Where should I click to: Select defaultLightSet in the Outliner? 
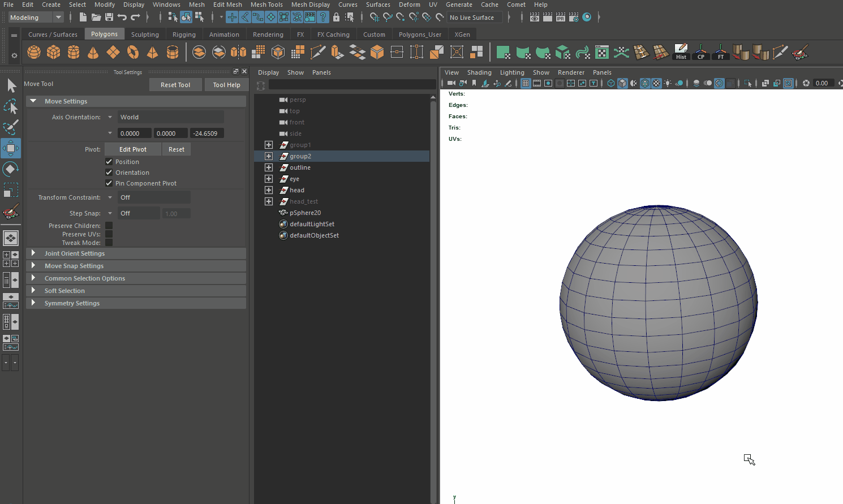coord(312,224)
